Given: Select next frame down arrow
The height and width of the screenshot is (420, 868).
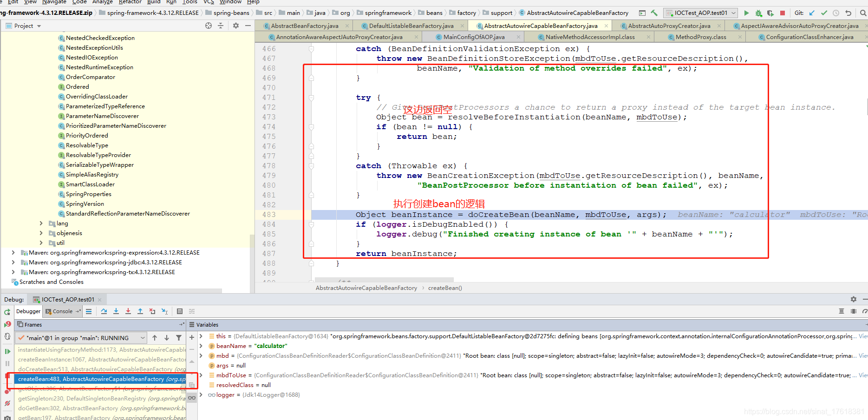Looking at the screenshot, I should point(167,338).
